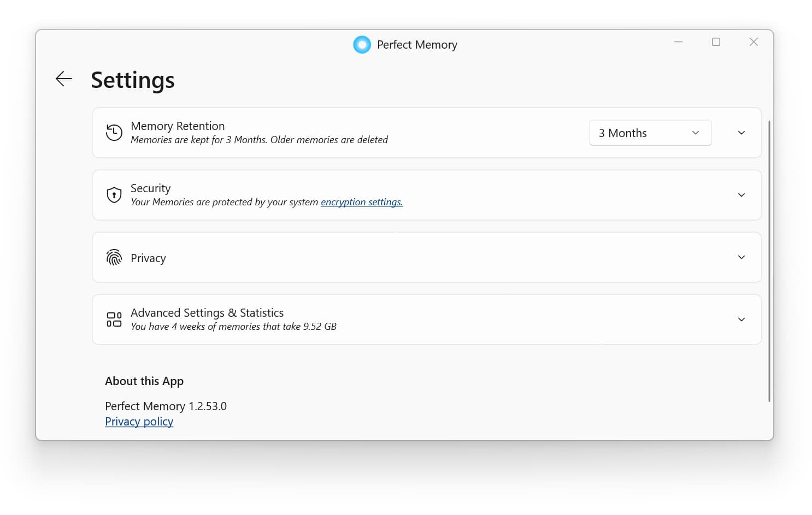Click the vertical scrollbar on the right
The image size is (812, 515).
769,261
